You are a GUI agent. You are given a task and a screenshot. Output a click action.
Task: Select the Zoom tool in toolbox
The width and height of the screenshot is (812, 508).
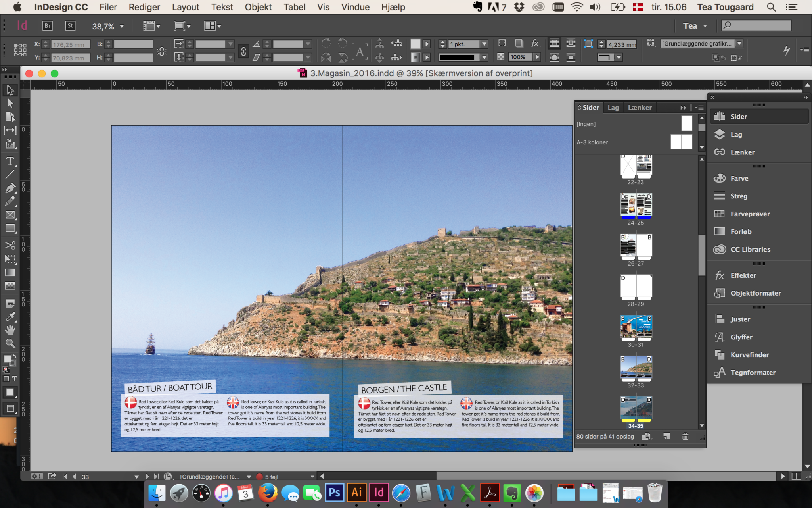(x=10, y=343)
